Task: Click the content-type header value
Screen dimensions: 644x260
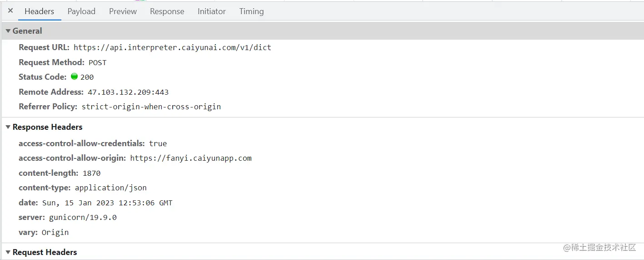Action: pos(110,188)
